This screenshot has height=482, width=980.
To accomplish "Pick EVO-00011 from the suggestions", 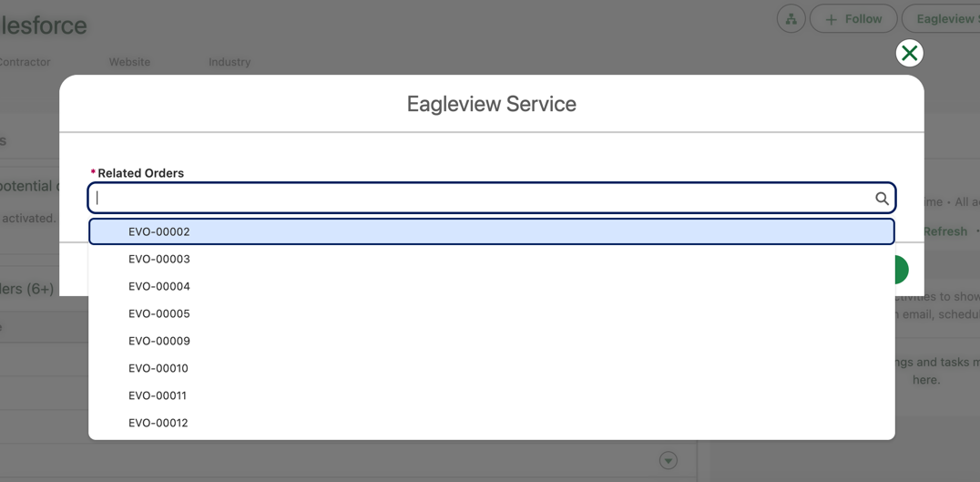I will [x=158, y=395].
